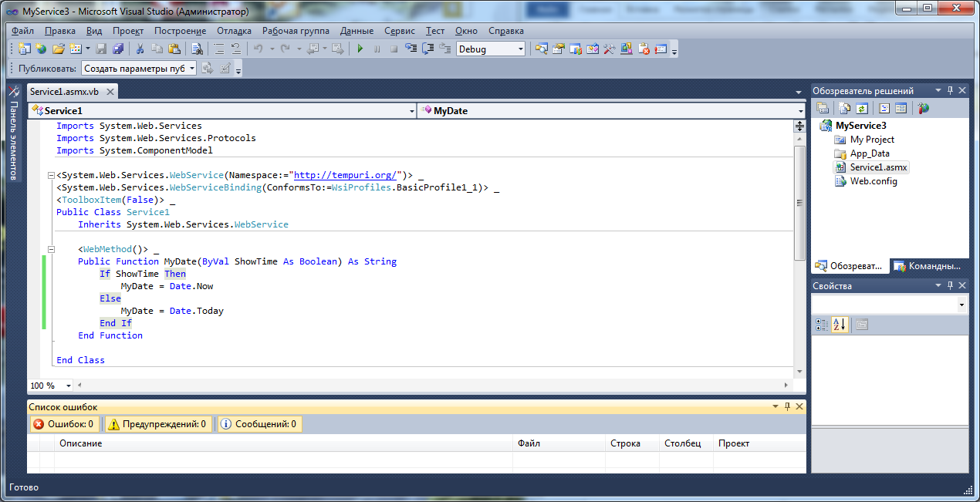Viewport: 980px width, 502px height.
Task: Click Step Into debug icon
Action: click(x=410, y=49)
